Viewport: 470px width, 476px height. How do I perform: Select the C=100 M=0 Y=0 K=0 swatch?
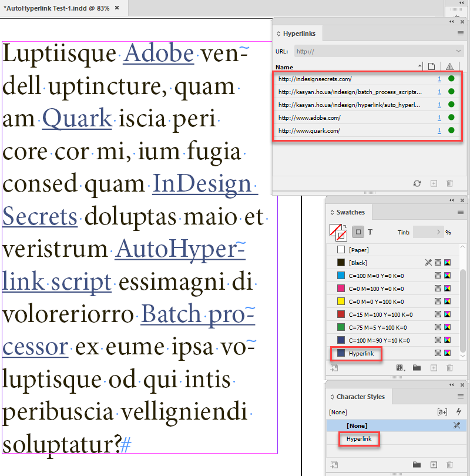pos(393,276)
